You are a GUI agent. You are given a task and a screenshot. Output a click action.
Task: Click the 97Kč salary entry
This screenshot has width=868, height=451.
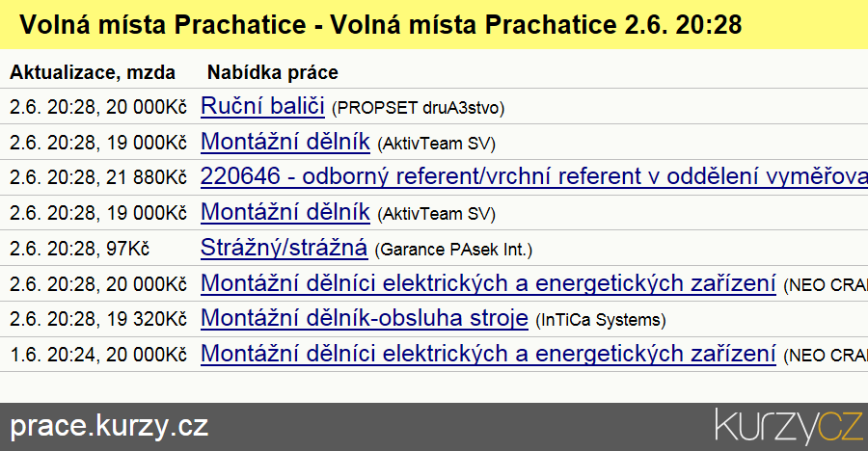pyautogui.click(x=128, y=249)
